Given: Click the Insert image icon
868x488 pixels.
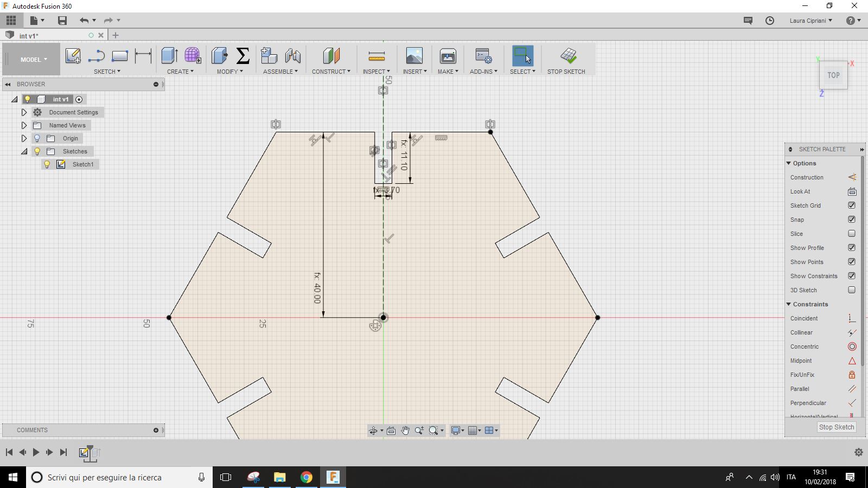Looking at the screenshot, I should click(x=414, y=55).
